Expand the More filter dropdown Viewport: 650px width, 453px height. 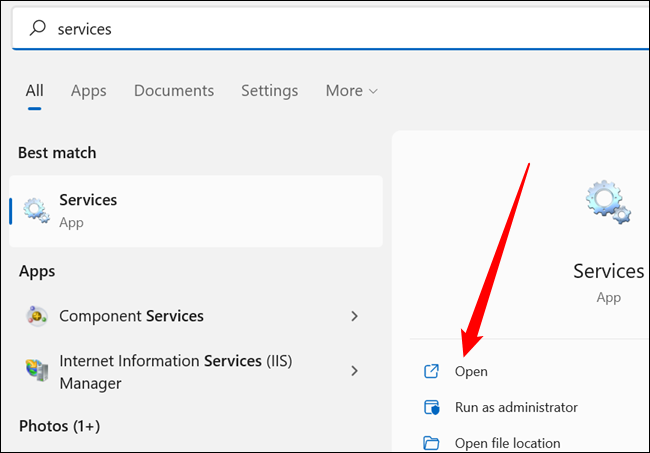click(352, 91)
